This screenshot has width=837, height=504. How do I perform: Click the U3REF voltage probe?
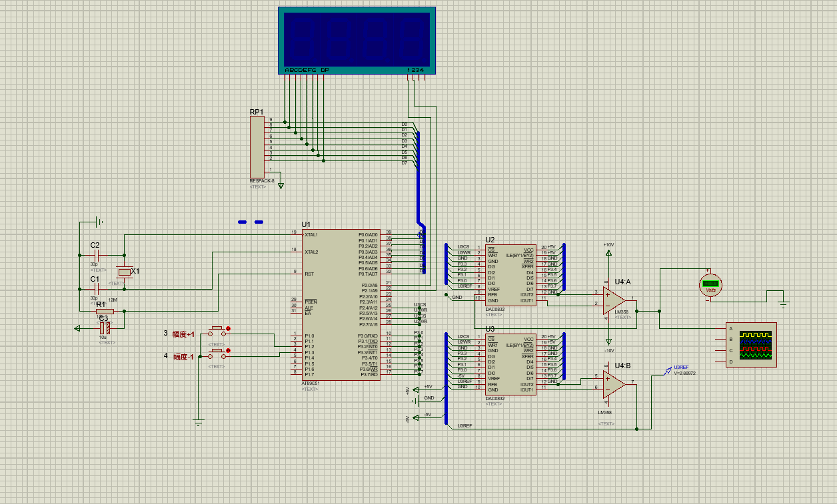pos(669,370)
